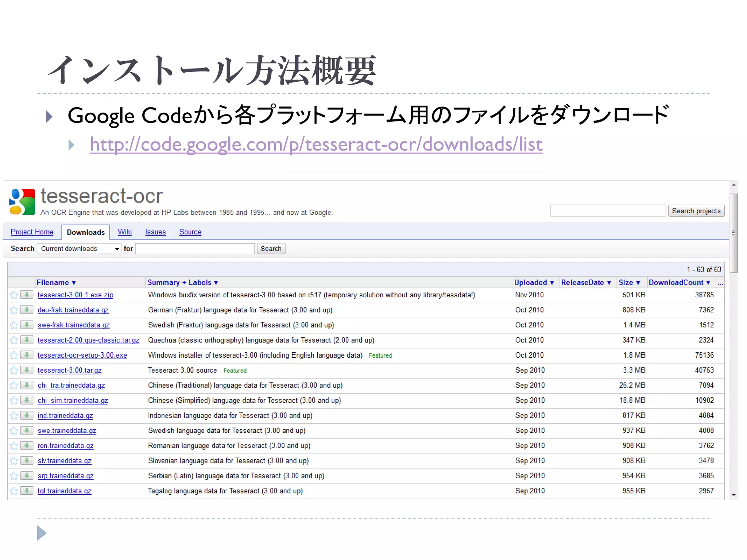Click download arrow for tesseract-3.00.tar.gz
Image resolution: width=747 pixels, height=560 pixels.
point(27,370)
